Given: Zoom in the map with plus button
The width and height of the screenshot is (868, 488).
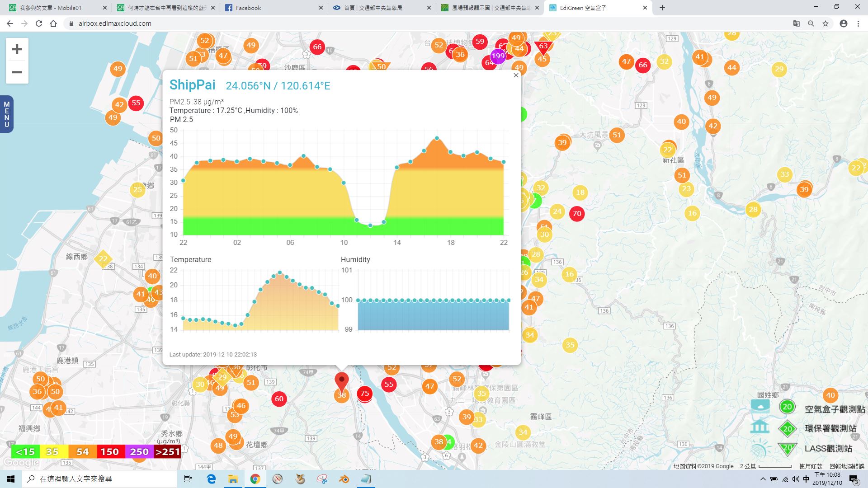Looking at the screenshot, I should (17, 49).
